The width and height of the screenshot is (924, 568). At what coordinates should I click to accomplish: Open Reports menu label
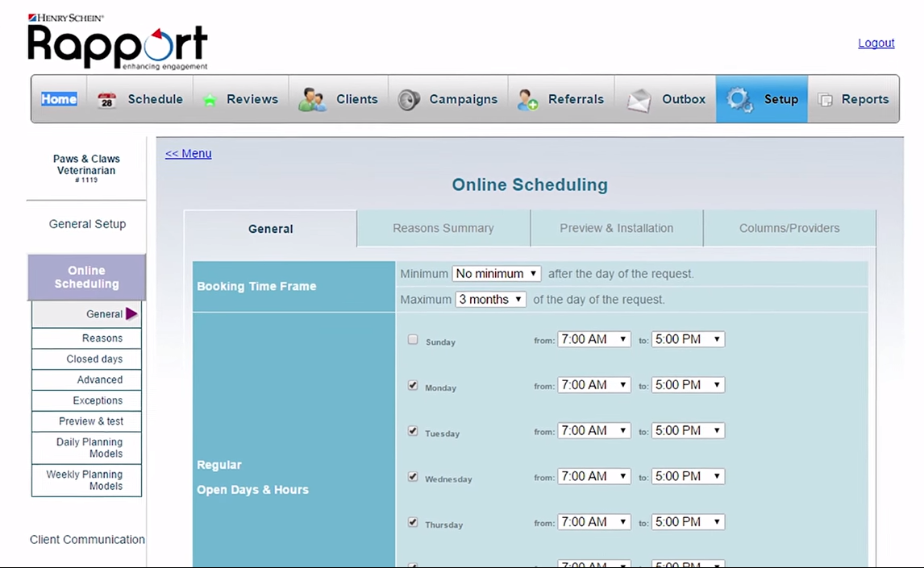(865, 99)
